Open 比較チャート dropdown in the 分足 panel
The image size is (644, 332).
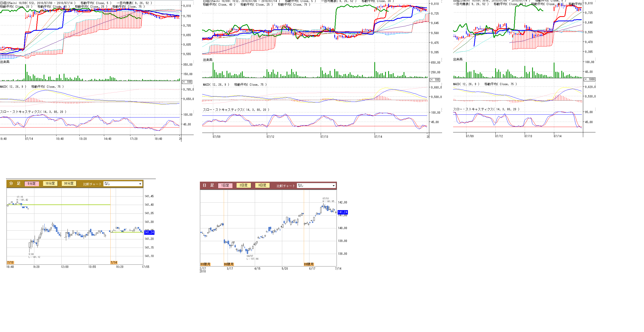click(x=123, y=184)
